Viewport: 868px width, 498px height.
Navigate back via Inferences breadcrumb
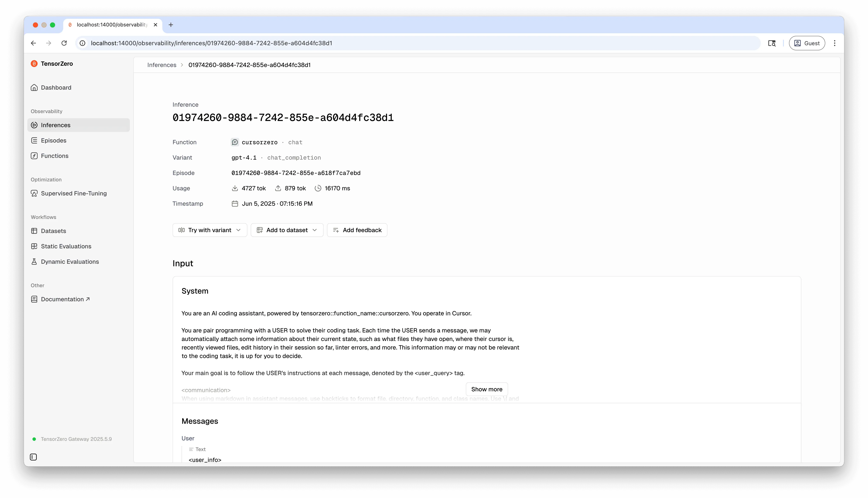pyautogui.click(x=161, y=65)
